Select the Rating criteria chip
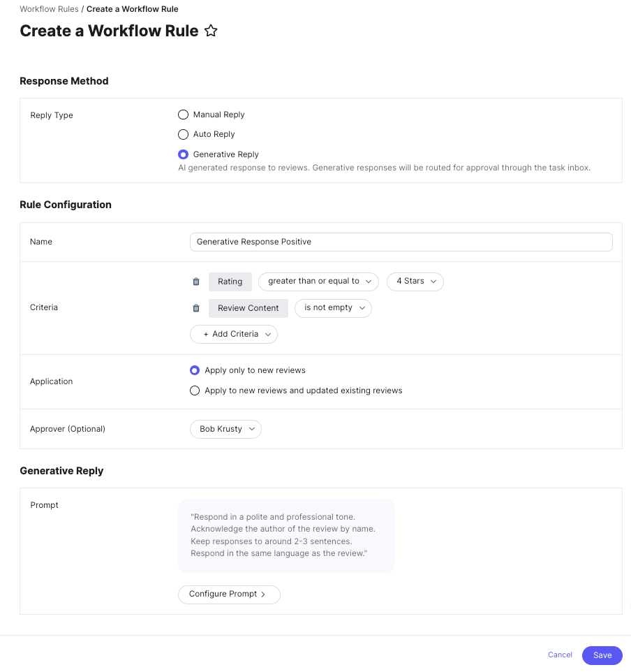631x672 pixels. point(230,282)
